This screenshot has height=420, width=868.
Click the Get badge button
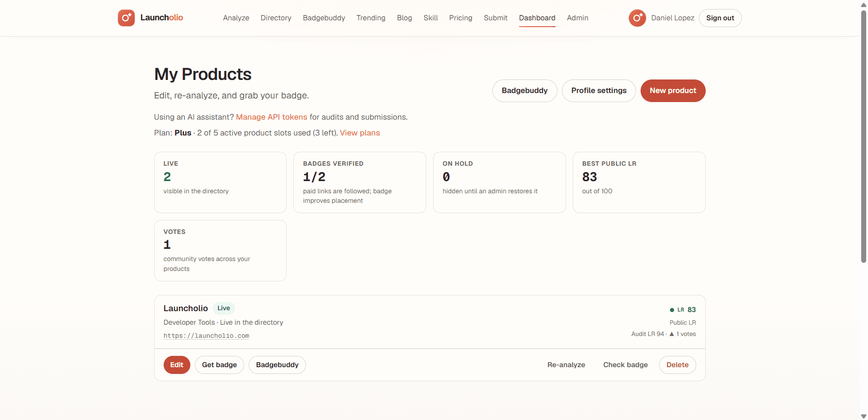(219, 365)
